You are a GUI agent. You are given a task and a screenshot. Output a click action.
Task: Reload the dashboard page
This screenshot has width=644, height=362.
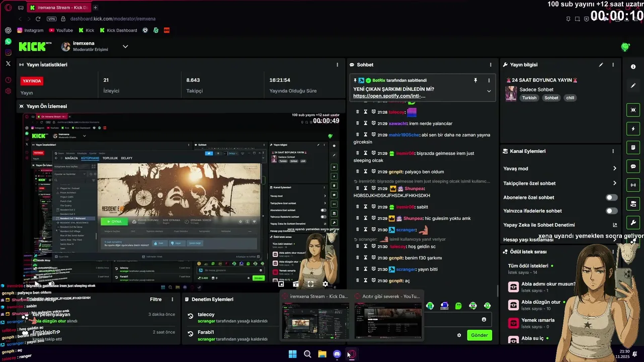(x=38, y=19)
